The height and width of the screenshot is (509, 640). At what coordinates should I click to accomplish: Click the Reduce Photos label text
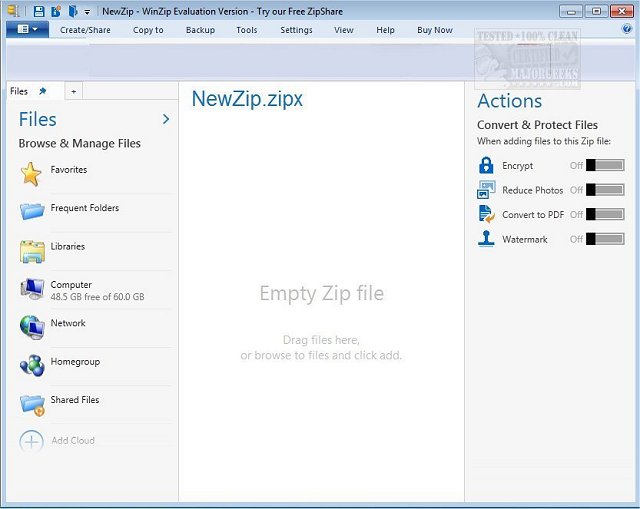click(x=533, y=190)
